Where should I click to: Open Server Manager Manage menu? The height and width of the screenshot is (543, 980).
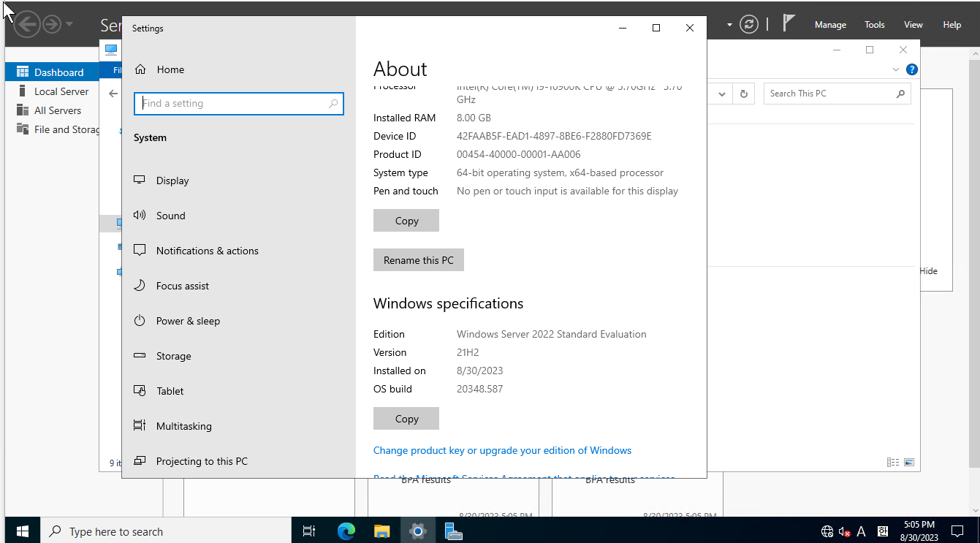point(830,25)
